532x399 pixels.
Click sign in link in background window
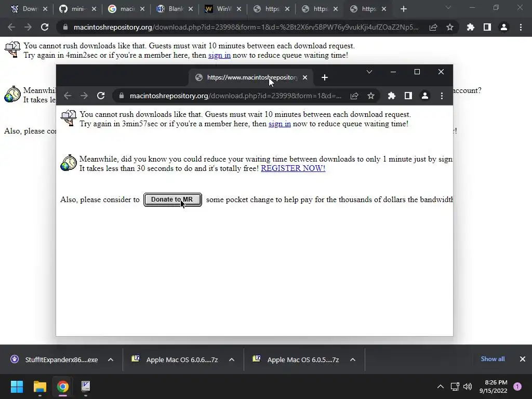coord(220,55)
